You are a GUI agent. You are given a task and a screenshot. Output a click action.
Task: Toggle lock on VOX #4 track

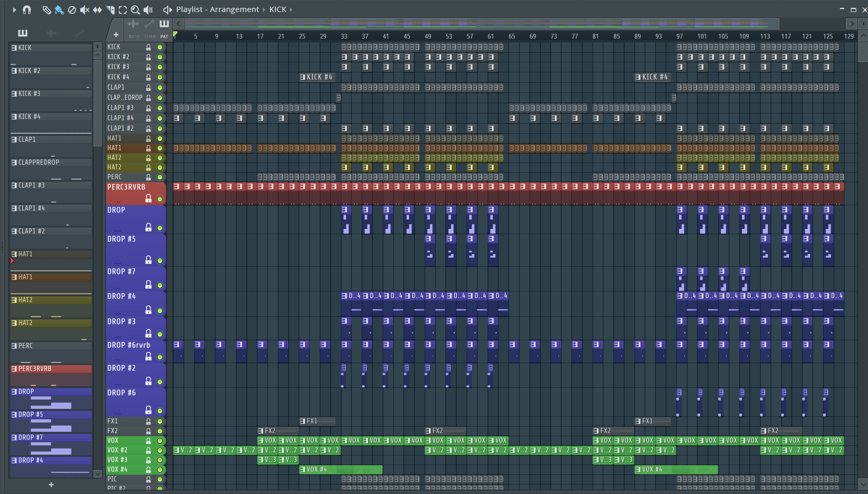point(148,470)
